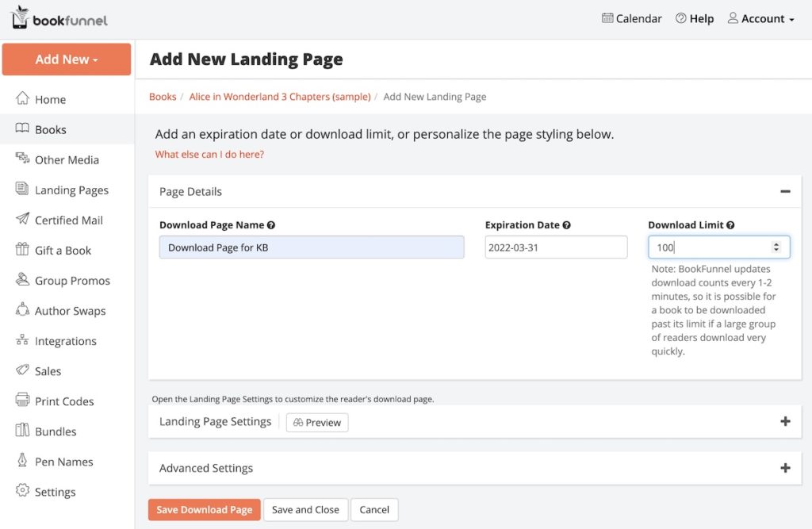
Task: Open the Print Codes section
Action: [63, 401]
